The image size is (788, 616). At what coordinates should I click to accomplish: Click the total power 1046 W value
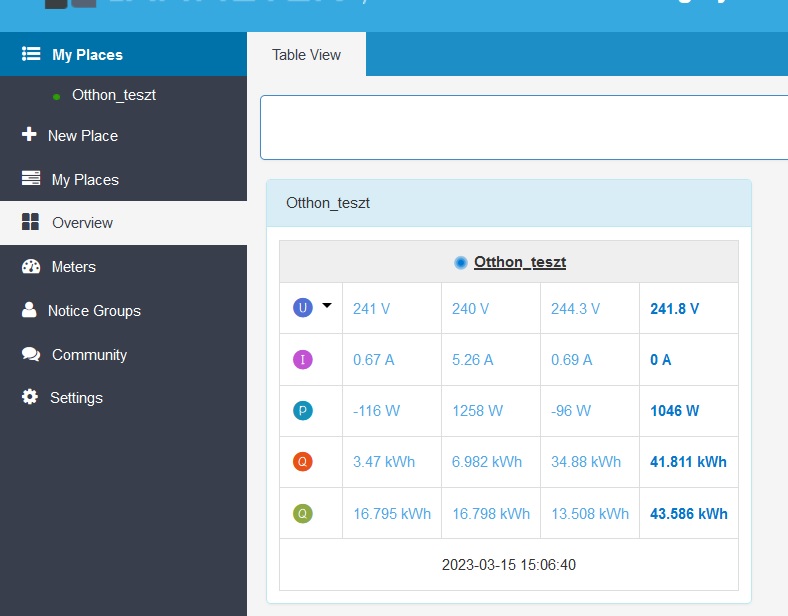click(674, 411)
